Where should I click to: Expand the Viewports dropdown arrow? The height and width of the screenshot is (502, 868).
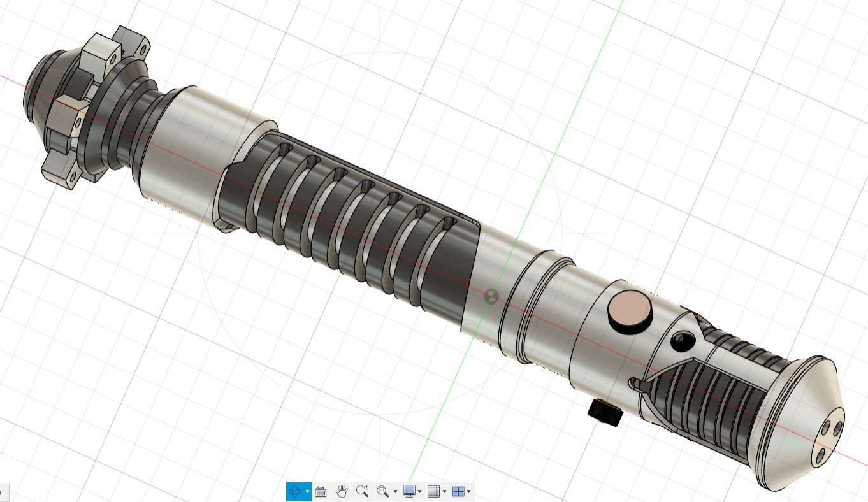469,492
